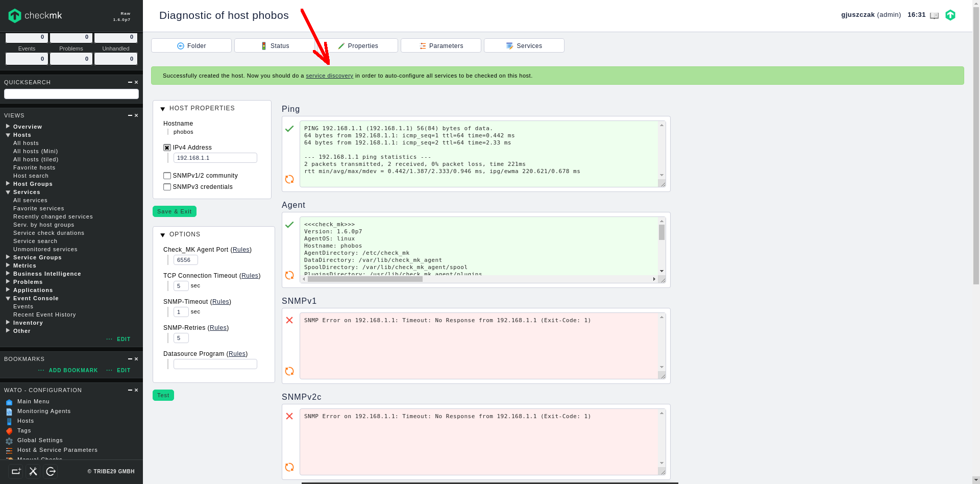Click the Checkmk logo in sidebar header

click(x=35, y=16)
